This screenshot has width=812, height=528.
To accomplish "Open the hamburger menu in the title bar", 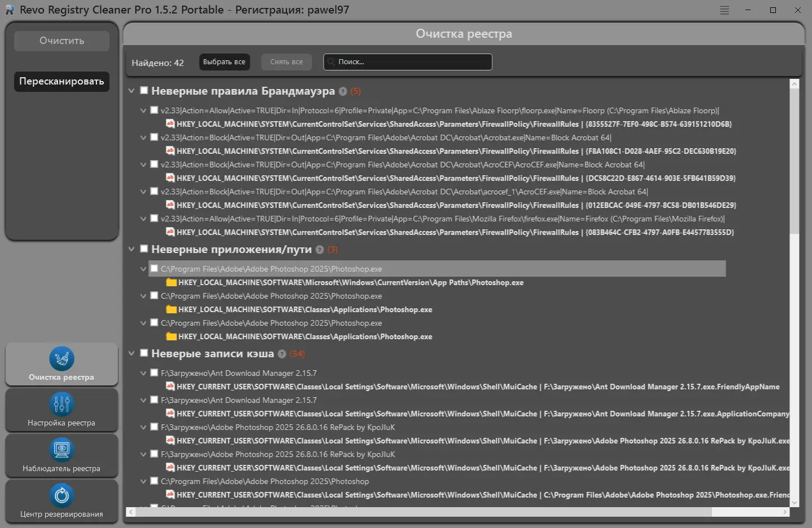I will [725, 10].
